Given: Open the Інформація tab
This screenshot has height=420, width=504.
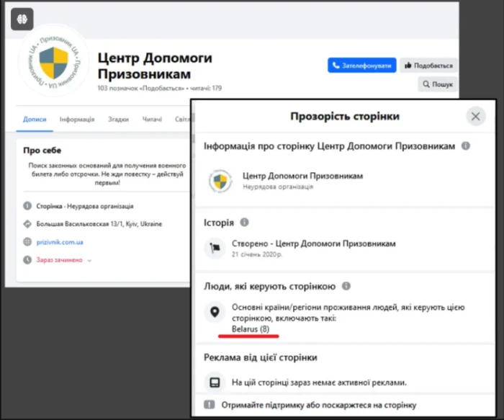Looking at the screenshot, I should point(77,120).
